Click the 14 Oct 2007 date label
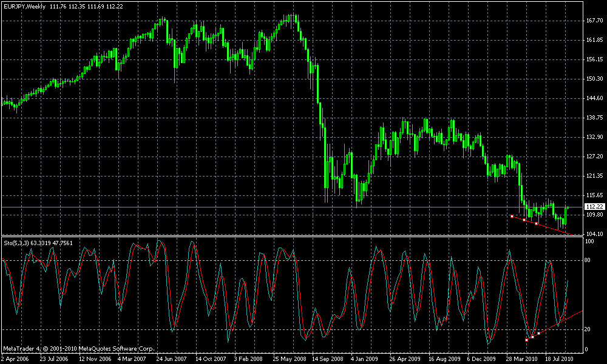 coord(211,359)
